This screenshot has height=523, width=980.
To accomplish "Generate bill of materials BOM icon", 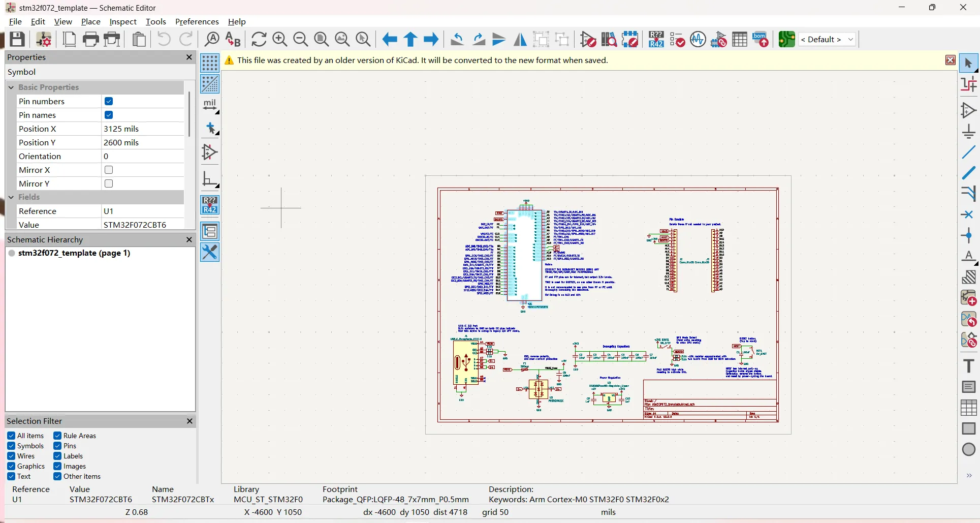I will [x=761, y=39].
